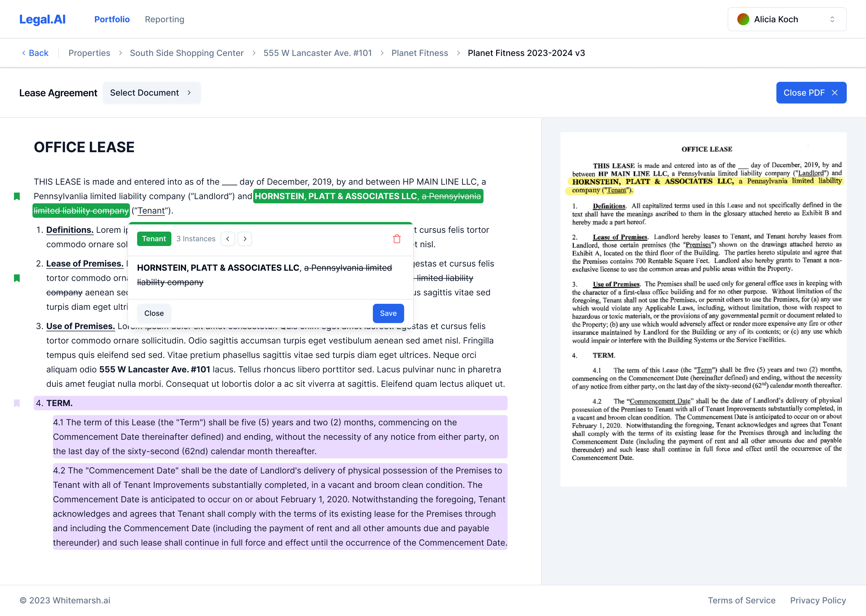The height and width of the screenshot is (616, 866).
Task: Click the Lease Agreement label
Action: pos(58,93)
